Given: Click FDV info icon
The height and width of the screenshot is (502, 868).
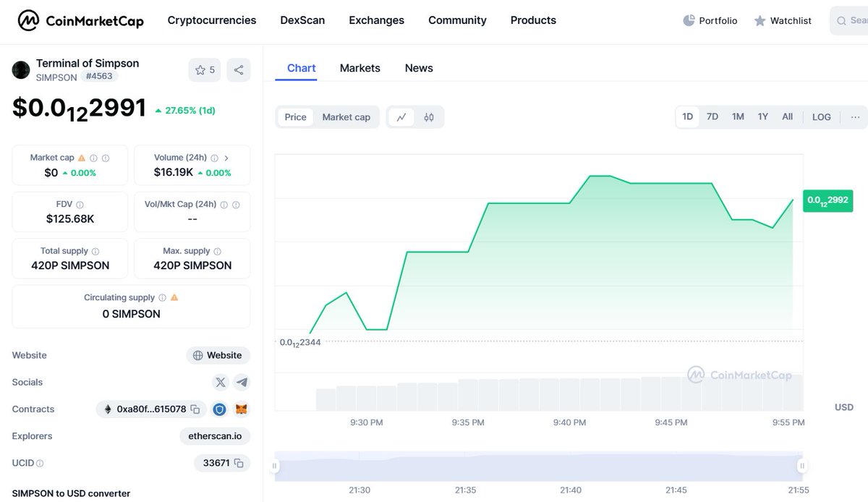Looking at the screenshot, I should [80, 205].
